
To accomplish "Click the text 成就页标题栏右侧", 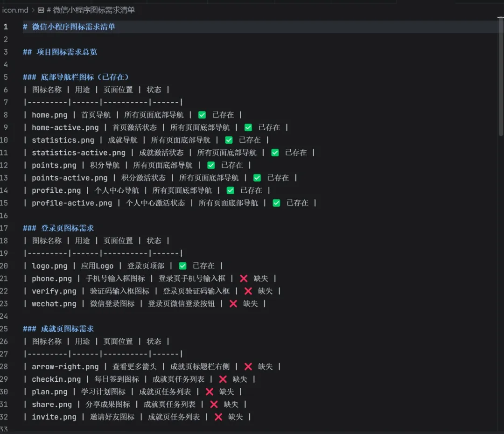I will coord(200,366).
